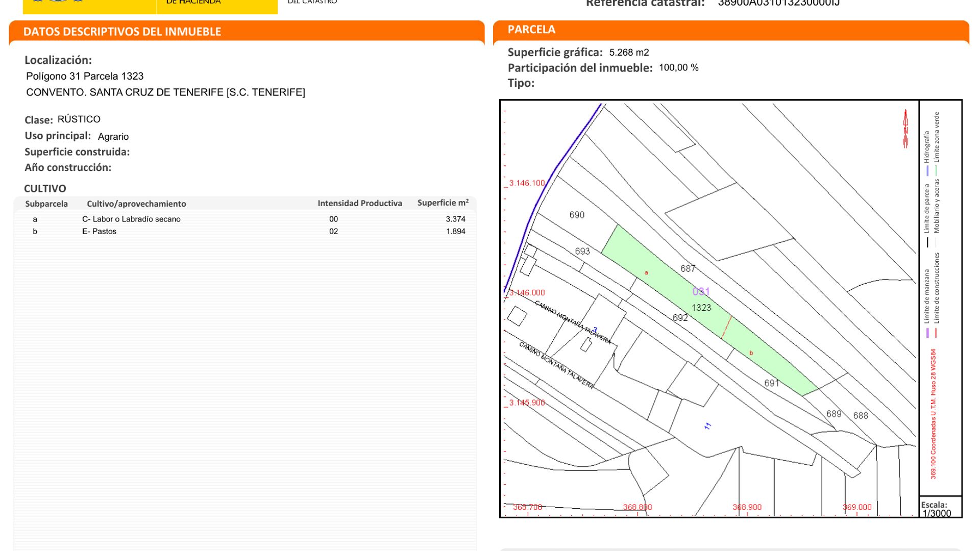Click the blue Hidrografía legend line

[x=927, y=170]
